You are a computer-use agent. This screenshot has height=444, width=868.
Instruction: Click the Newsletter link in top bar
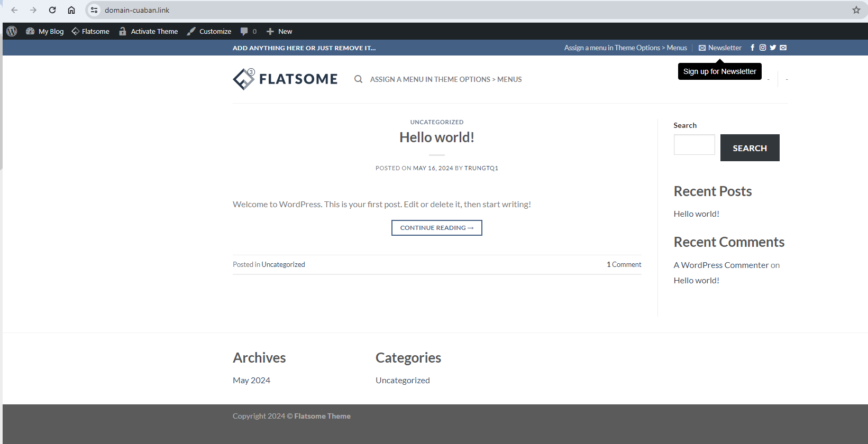click(720, 48)
